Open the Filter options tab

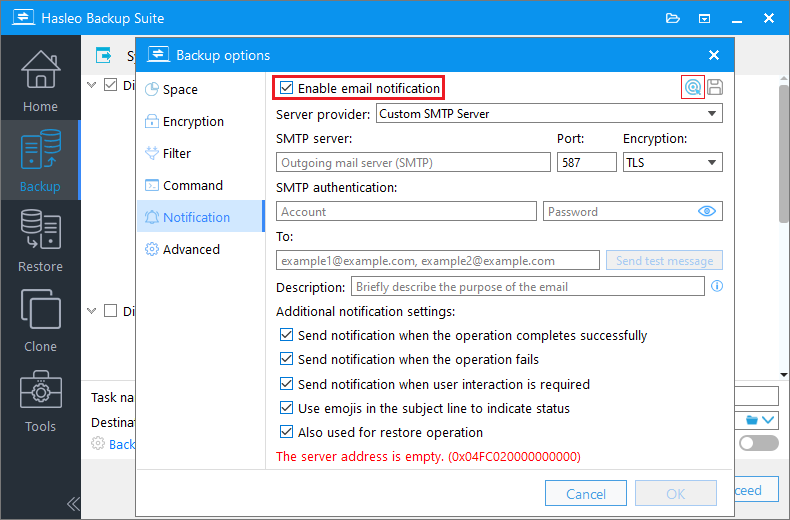pyautogui.click(x=200, y=153)
